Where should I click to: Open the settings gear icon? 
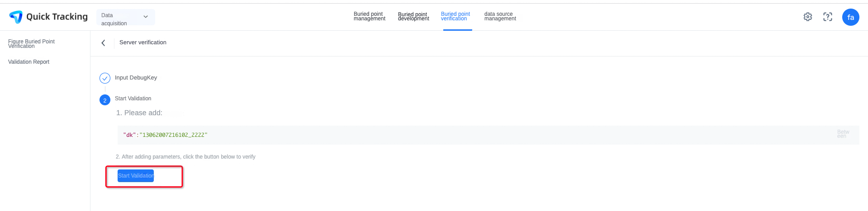(808, 17)
